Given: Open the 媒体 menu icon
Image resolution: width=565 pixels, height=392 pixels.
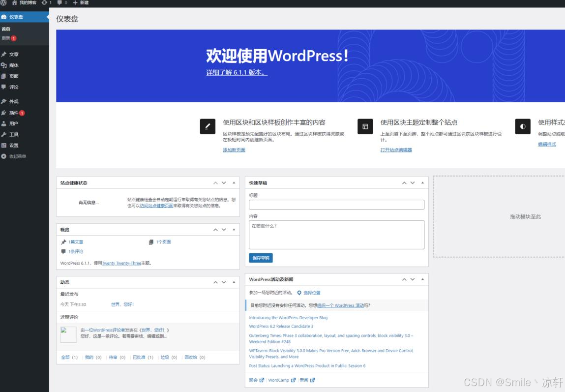Looking at the screenshot, I should [4, 65].
